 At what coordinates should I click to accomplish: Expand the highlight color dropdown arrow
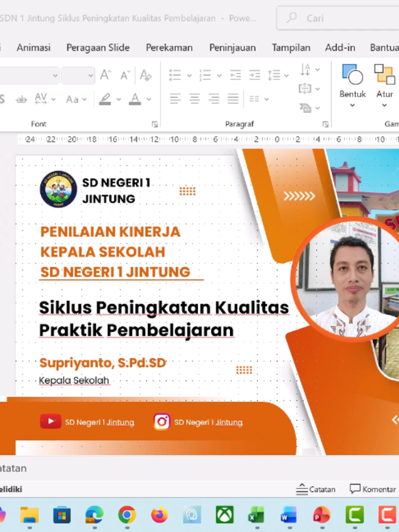click(x=118, y=99)
